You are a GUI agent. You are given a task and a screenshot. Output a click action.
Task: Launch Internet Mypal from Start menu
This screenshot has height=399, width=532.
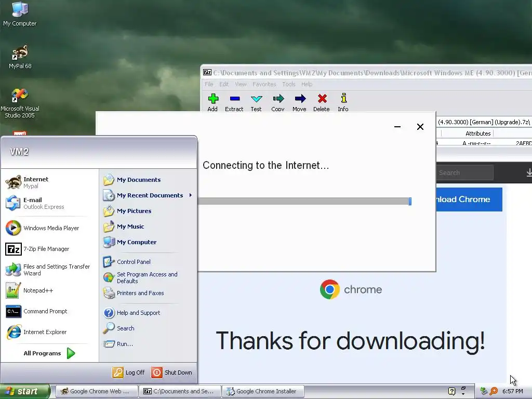coord(49,182)
